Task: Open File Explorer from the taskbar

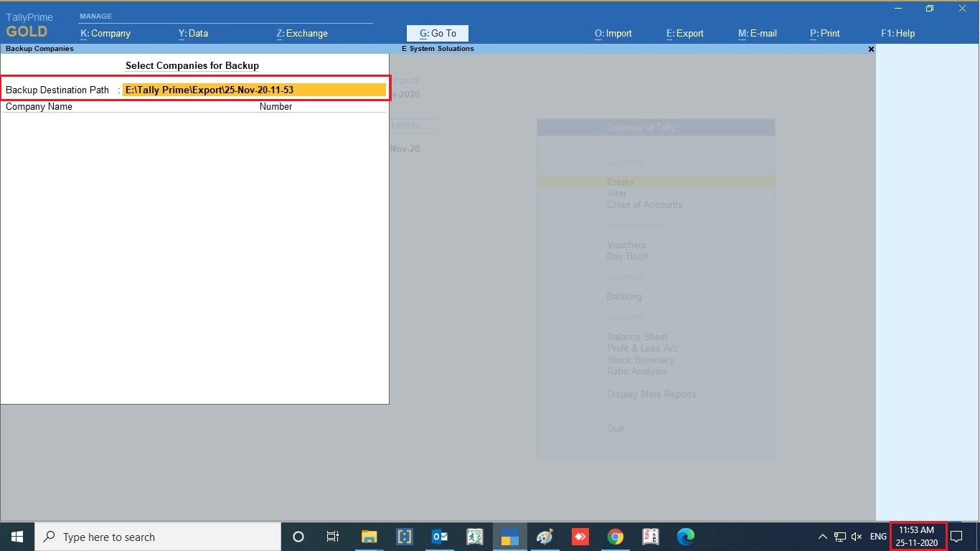Action: point(369,537)
